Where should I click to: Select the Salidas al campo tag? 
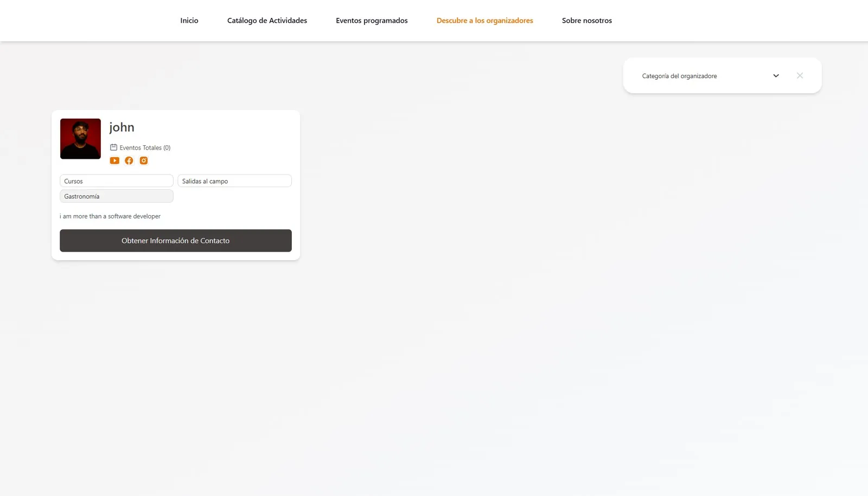coord(234,181)
